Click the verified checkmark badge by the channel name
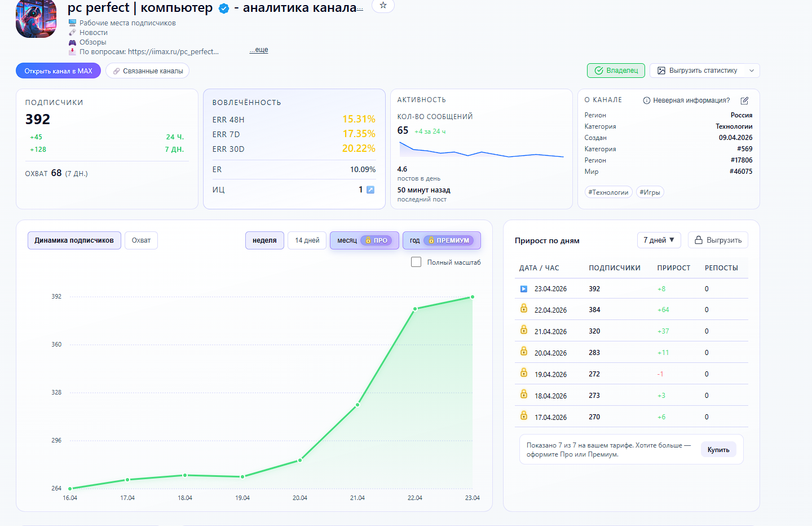 224,8
